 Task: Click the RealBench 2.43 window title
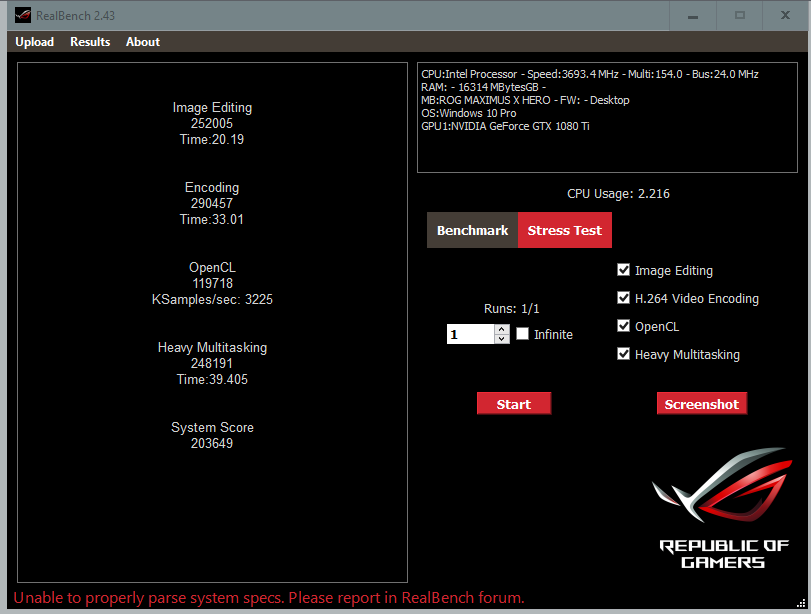(76, 16)
